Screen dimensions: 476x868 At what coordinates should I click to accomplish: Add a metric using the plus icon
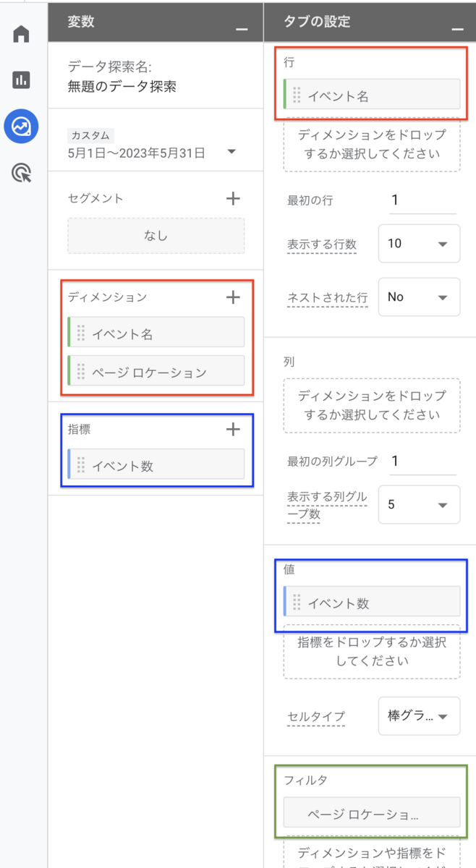click(x=233, y=429)
